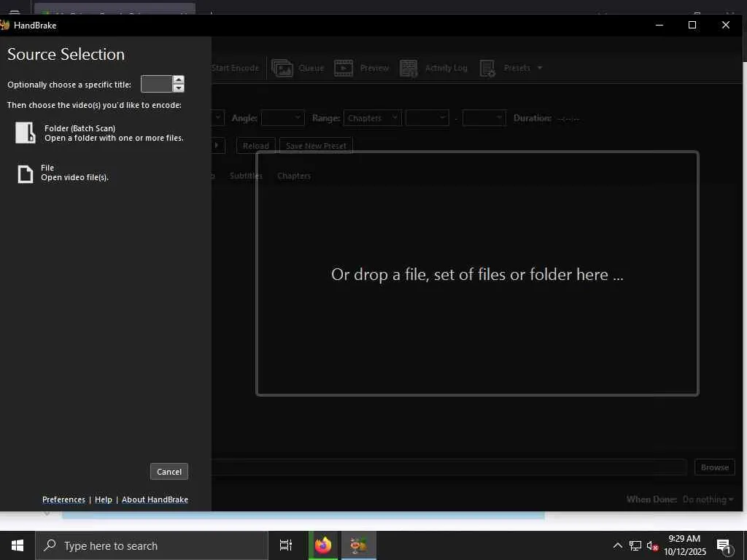Select Folder (Batch Scan) option text
The height and width of the screenshot is (560, 747).
[x=114, y=133]
